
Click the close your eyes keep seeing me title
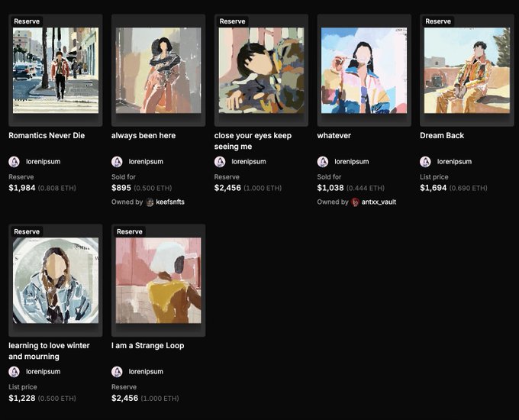(x=253, y=141)
